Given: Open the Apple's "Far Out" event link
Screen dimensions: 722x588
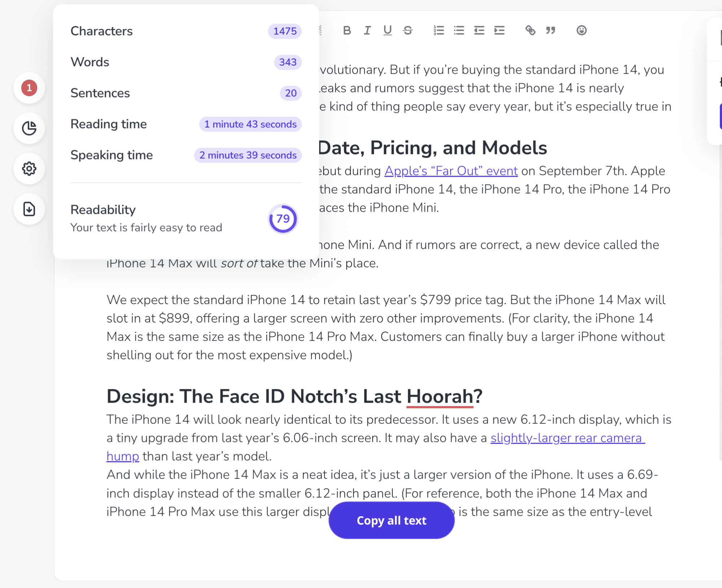Looking at the screenshot, I should (451, 171).
